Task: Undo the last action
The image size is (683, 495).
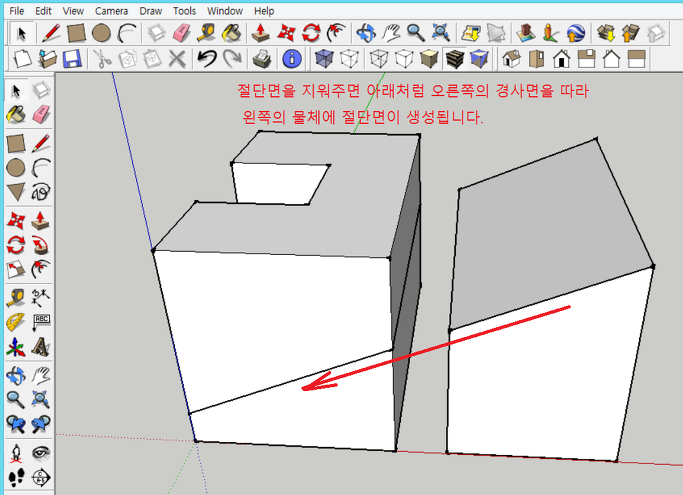Action: [x=207, y=59]
